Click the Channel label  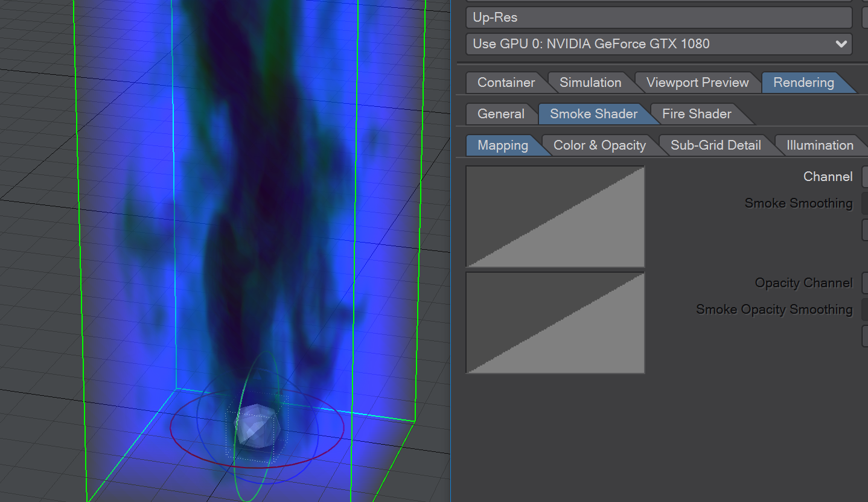828,177
